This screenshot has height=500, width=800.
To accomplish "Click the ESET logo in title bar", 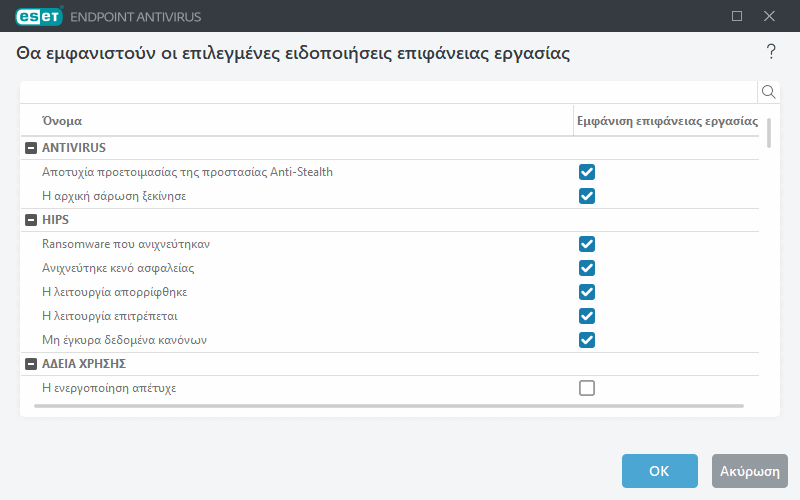I will tap(39, 16).
